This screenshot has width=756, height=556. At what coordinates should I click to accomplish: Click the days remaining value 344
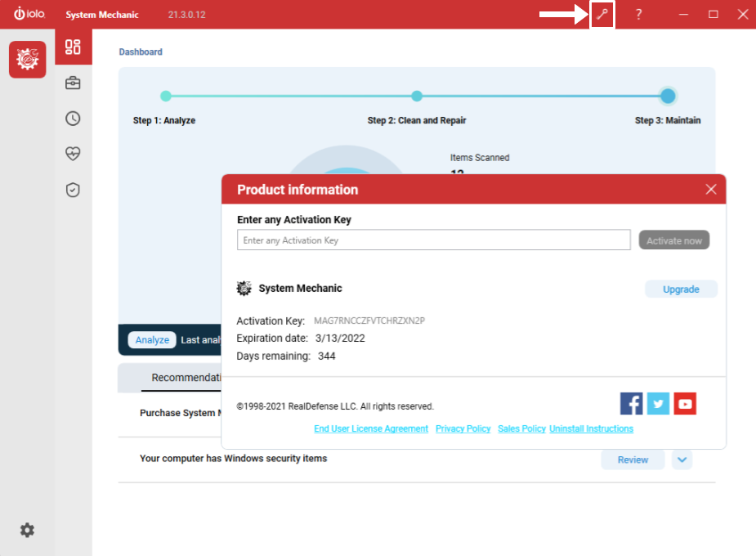click(326, 356)
